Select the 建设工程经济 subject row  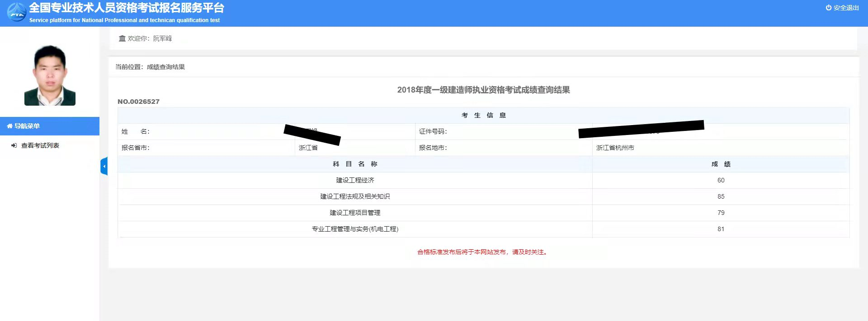click(x=355, y=180)
